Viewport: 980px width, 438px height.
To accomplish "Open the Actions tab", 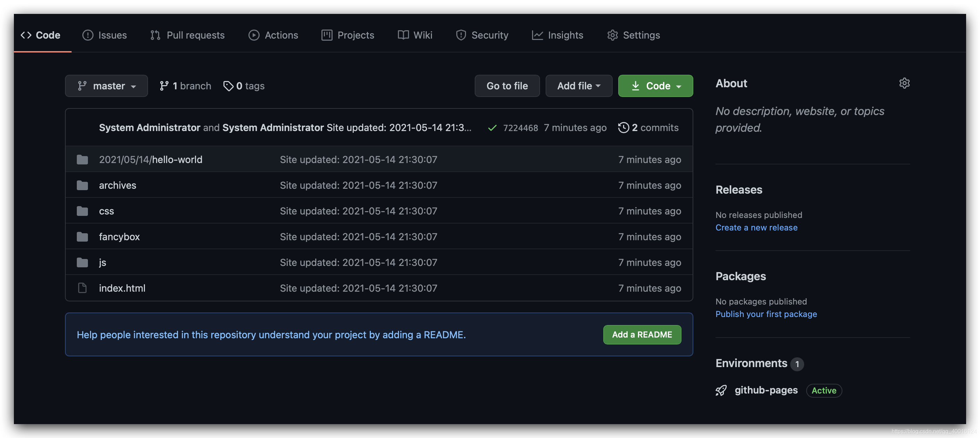I will 273,35.
